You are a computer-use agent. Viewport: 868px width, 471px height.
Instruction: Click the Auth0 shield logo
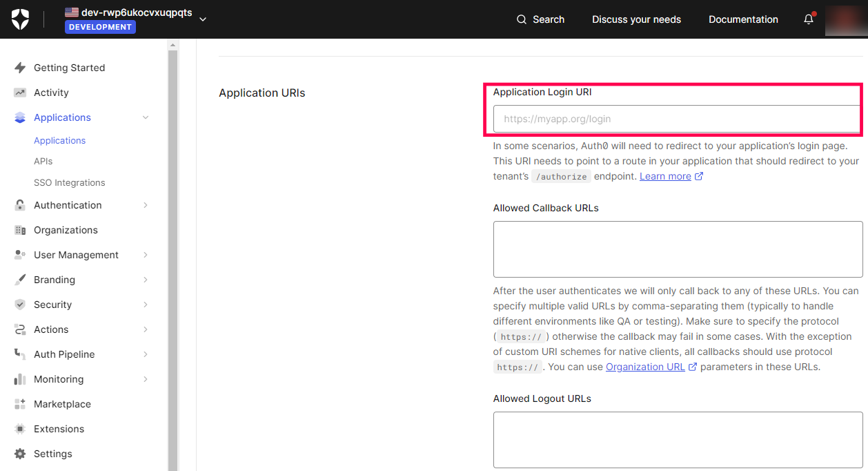coord(20,19)
